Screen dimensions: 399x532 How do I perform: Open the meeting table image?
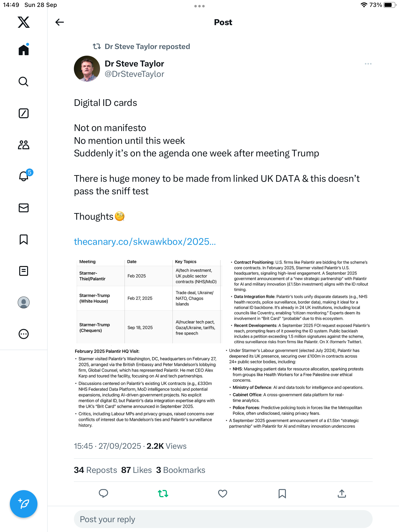point(150,300)
